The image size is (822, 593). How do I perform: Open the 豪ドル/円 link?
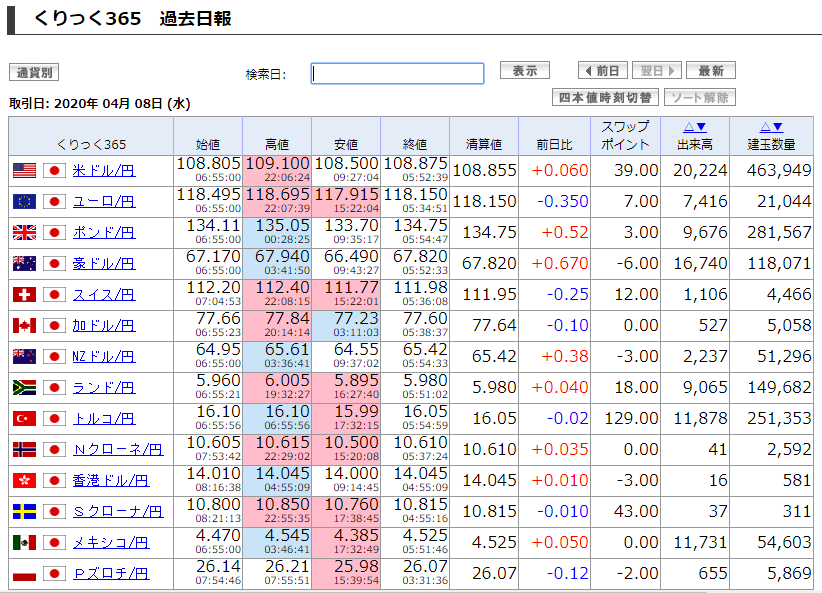click(x=104, y=263)
